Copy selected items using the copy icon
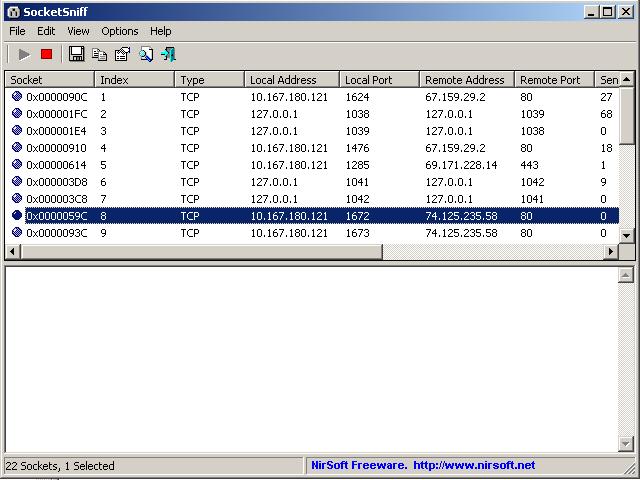The height and width of the screenshot is (480, 640). 99,54
